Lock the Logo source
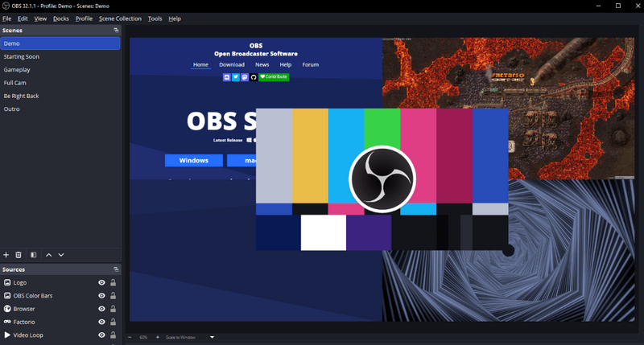 113,282
